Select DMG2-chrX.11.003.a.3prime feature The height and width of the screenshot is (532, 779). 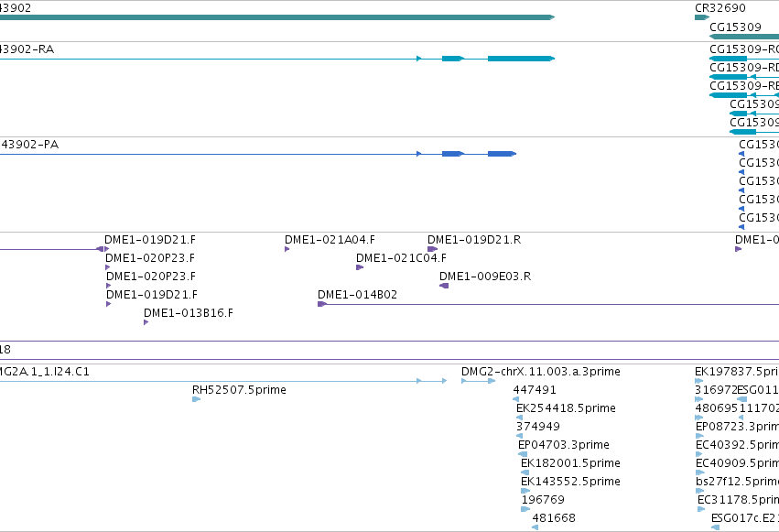(x=479, y=381)
